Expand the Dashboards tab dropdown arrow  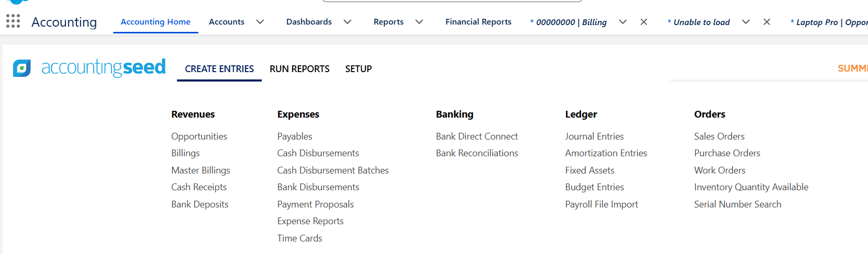click(x=347, y=22)
